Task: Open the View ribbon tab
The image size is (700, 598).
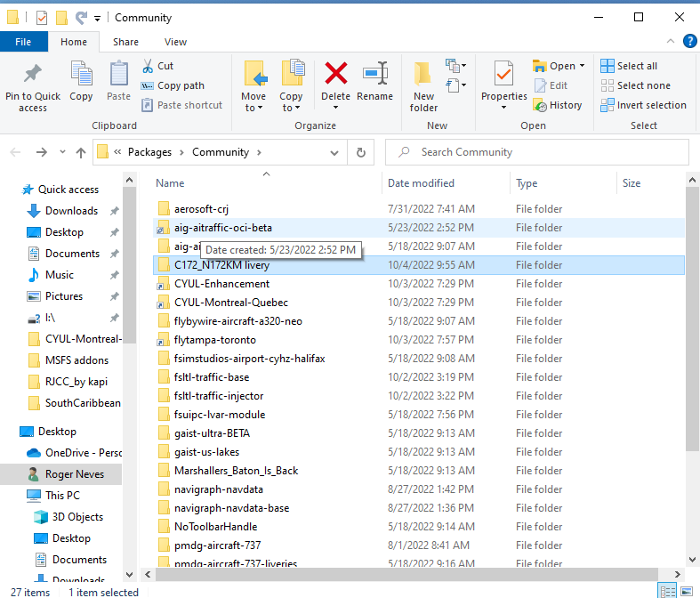Action: click(175, 42)
